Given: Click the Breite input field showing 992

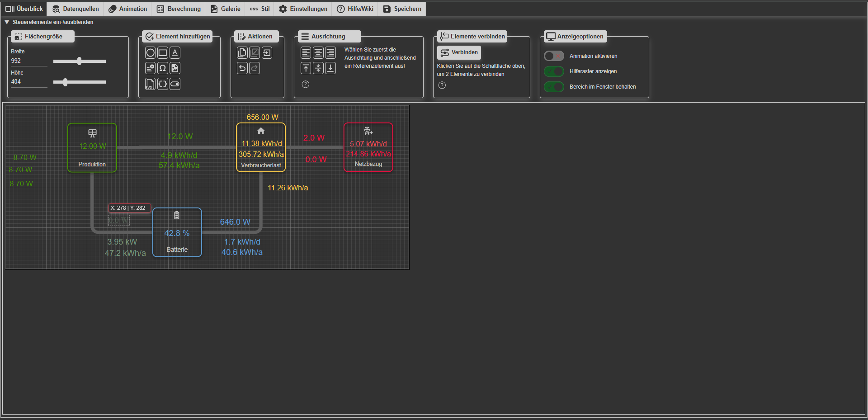Looking at the screenshot, I should pos(29,61).
